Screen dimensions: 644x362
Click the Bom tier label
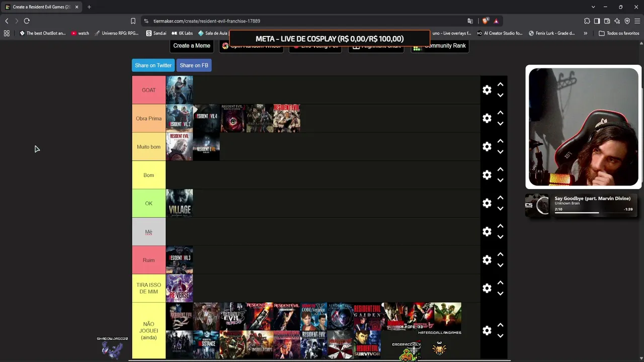click(x=149, y=175)
